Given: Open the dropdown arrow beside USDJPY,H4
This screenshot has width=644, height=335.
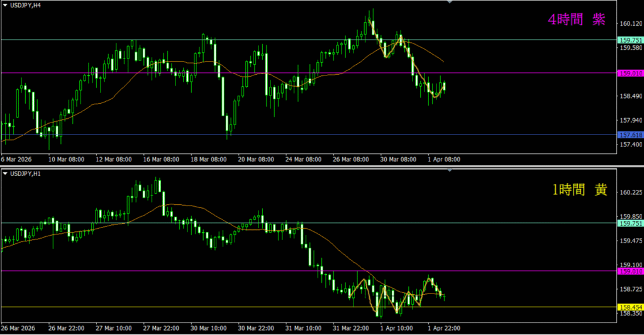Looking at the screenshot, I should [5, 6].
